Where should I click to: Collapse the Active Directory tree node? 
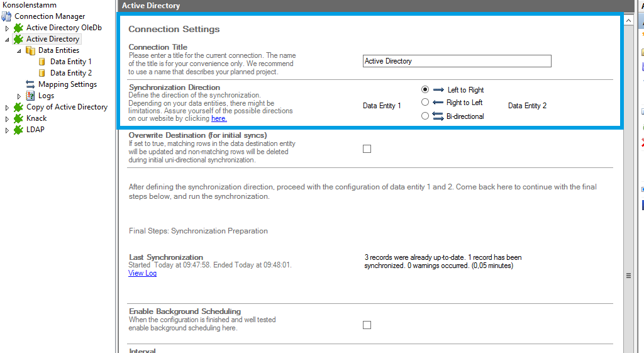(8, 39)
